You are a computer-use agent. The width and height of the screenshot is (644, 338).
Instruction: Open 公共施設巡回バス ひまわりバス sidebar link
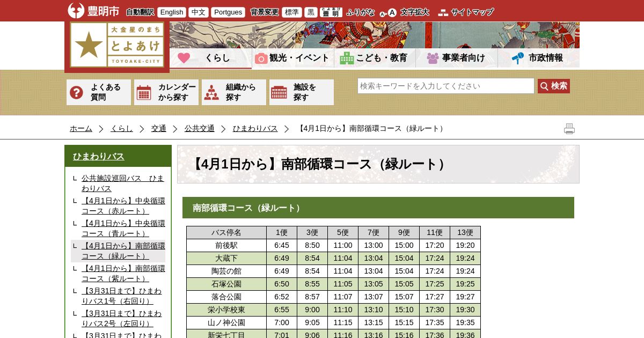pos(123,183)
